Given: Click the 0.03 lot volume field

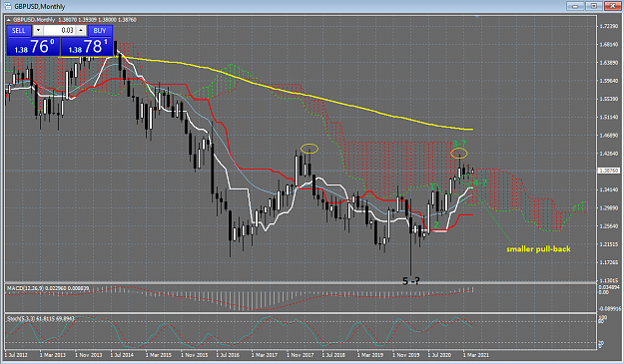Looking at the screenshot, I should tap(59, 30).
